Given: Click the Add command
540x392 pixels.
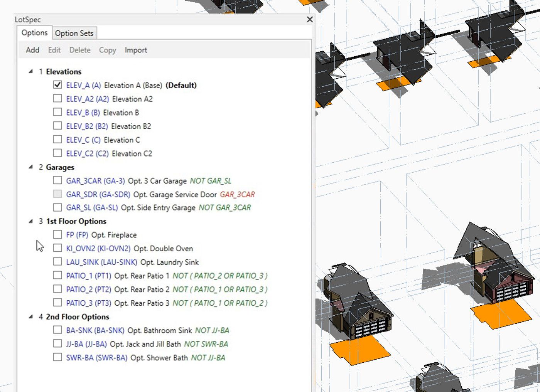Looking at the screenshot, I should point(32,50).
